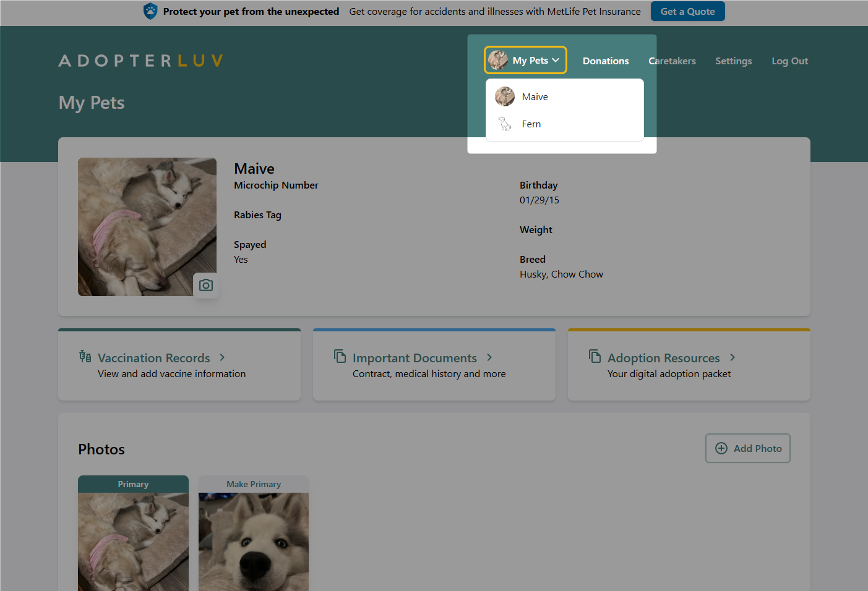Viewport: 868px width, 591px height.
Task: Click Maive's avatar in the dropdown list
Action: point(505,96)
